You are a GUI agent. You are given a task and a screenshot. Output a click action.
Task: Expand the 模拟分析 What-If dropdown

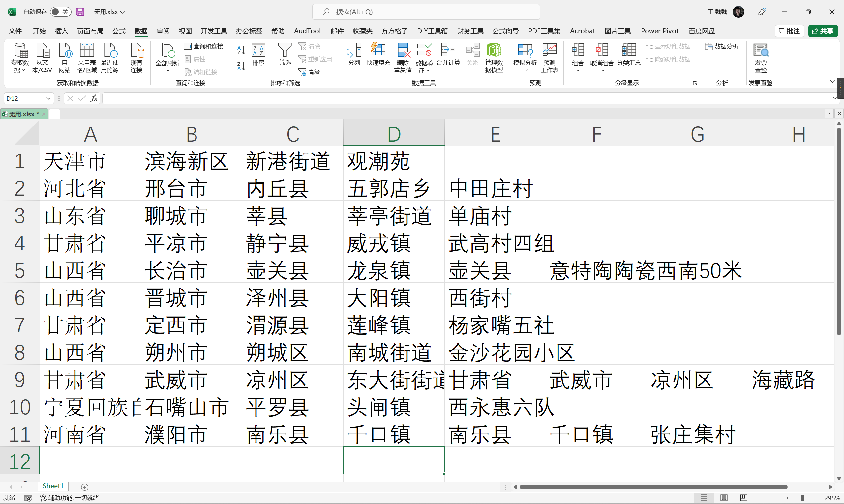coord(525,70)
